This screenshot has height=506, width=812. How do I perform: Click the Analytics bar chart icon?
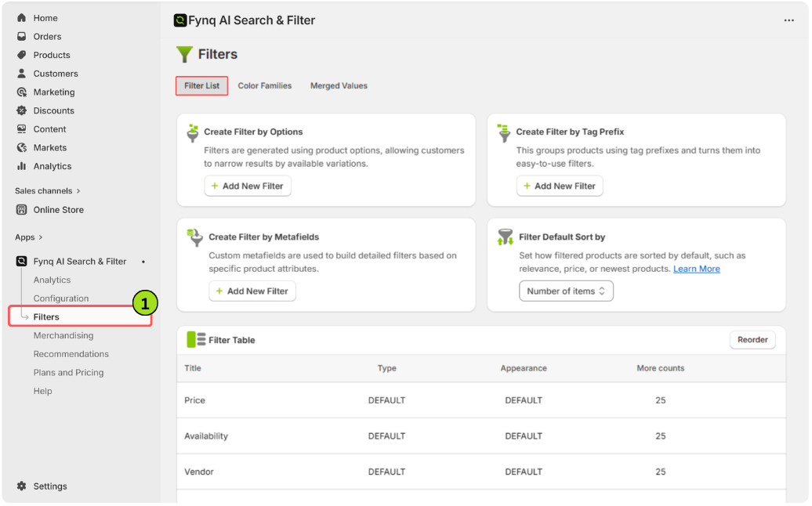21,167
